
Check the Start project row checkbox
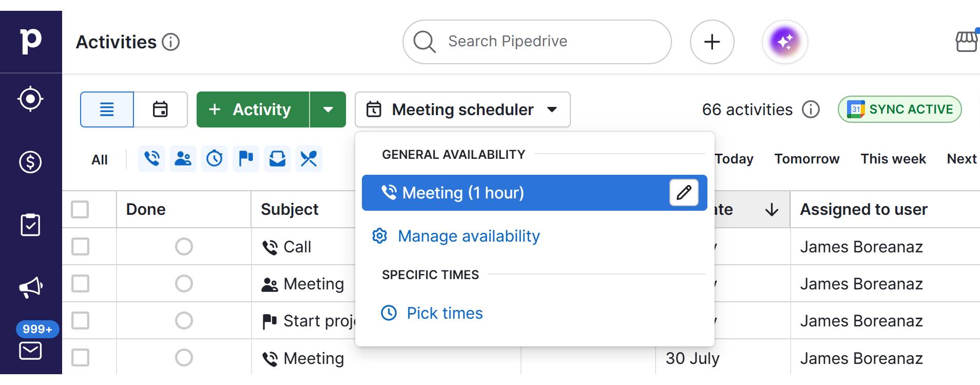point(80,321)
